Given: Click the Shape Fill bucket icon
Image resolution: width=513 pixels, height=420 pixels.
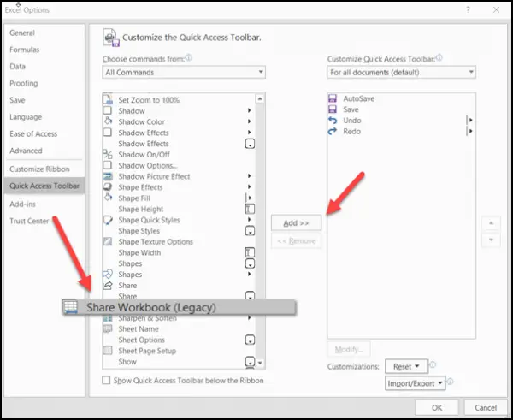Looking at the screenshot, I should pos(108,198).
